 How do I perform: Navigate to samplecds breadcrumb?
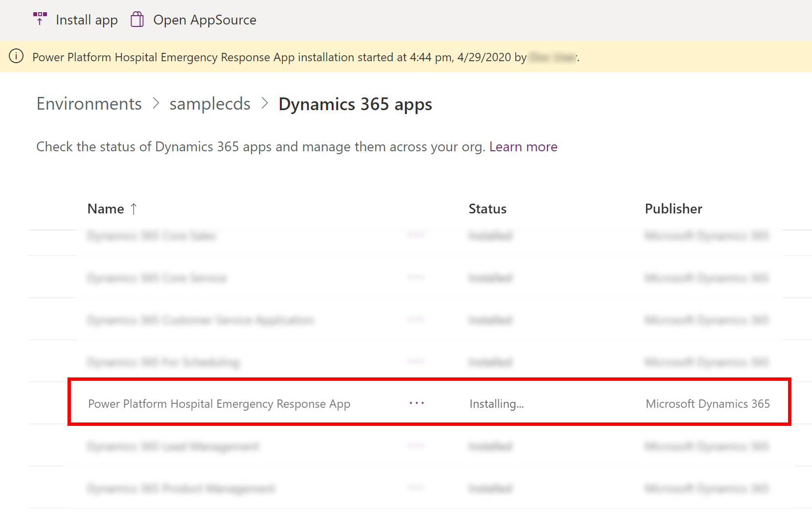click(x=210, y=104)
